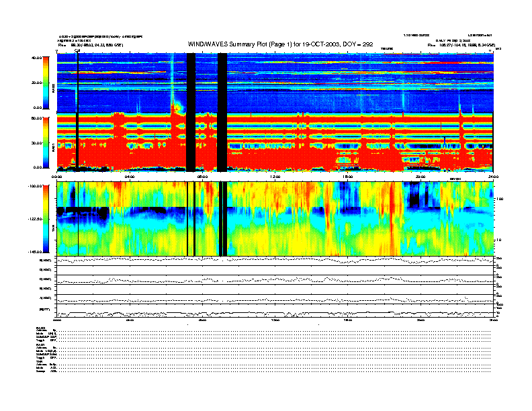The height and width of the screenshot is (411, 532).
Task: Click the 08:00 label under RAD1 spectrogram
Action: [202, 177]
